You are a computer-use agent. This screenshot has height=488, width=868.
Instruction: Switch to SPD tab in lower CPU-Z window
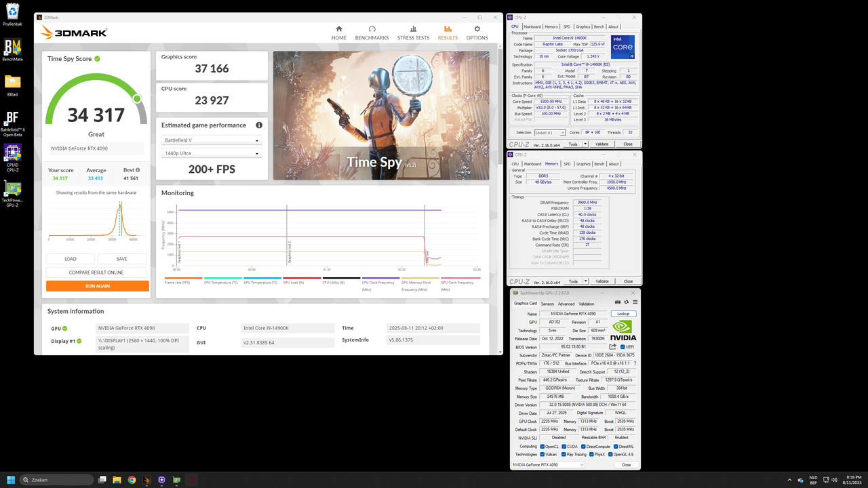coord(567,163)
